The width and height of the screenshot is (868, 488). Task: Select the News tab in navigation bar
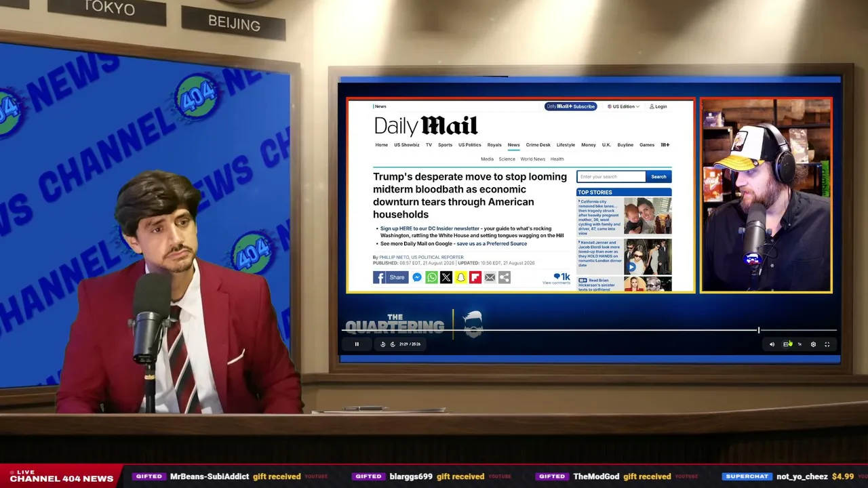coord(513,144)
